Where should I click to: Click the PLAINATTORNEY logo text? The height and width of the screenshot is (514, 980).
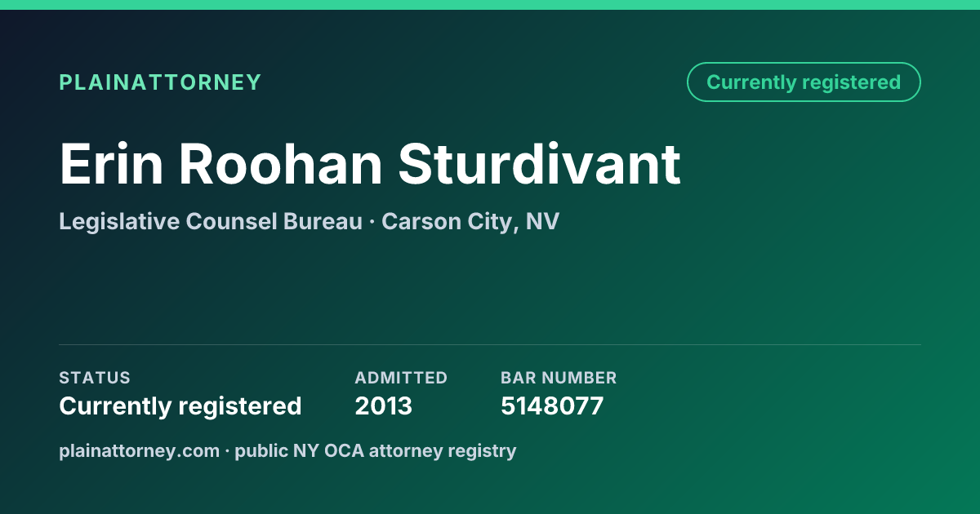pos(160,82)
